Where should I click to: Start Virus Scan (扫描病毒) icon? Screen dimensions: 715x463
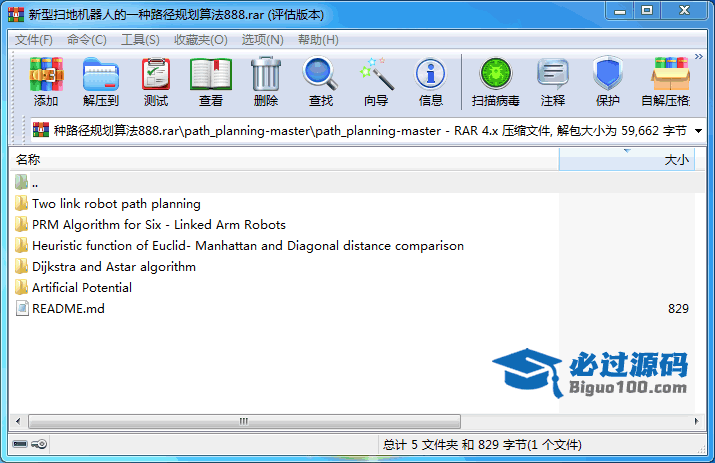[x=496, y=82]
